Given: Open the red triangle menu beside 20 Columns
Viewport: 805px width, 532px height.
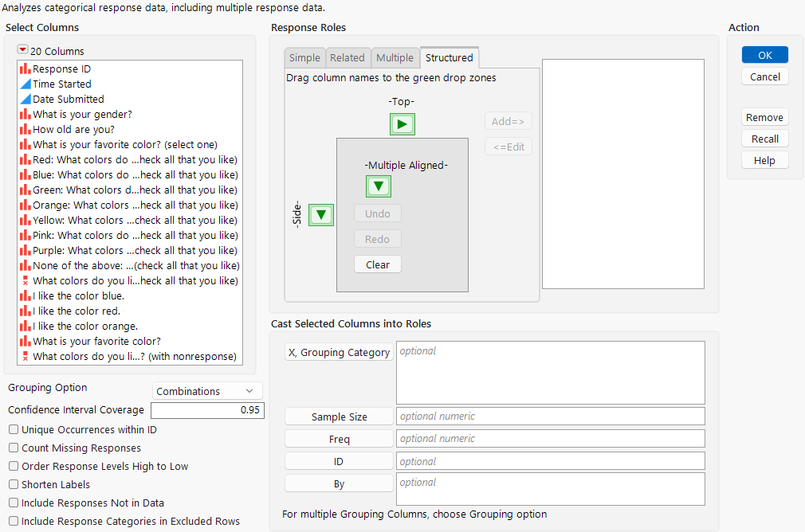Looking at the screenshot, I should coord(23,51).
